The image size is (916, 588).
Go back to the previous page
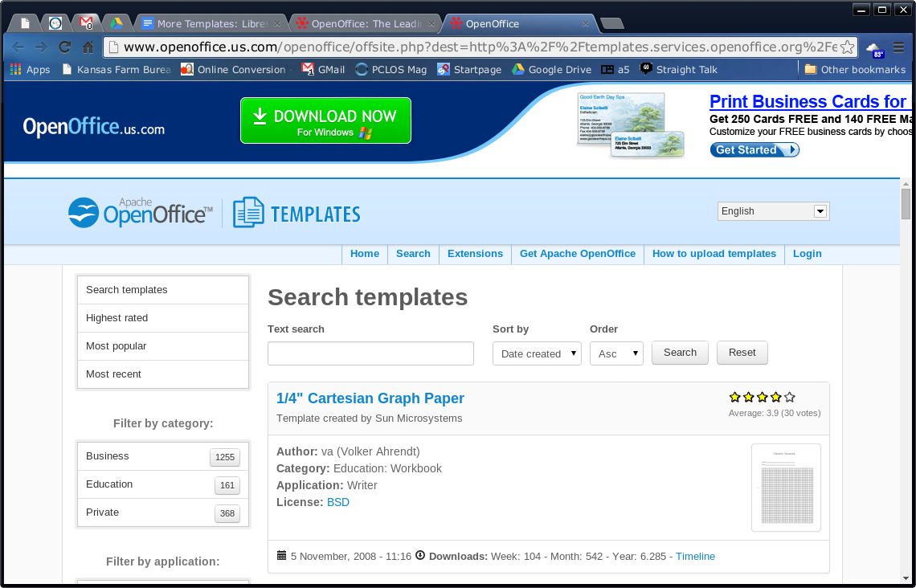[x=18, y=47]
